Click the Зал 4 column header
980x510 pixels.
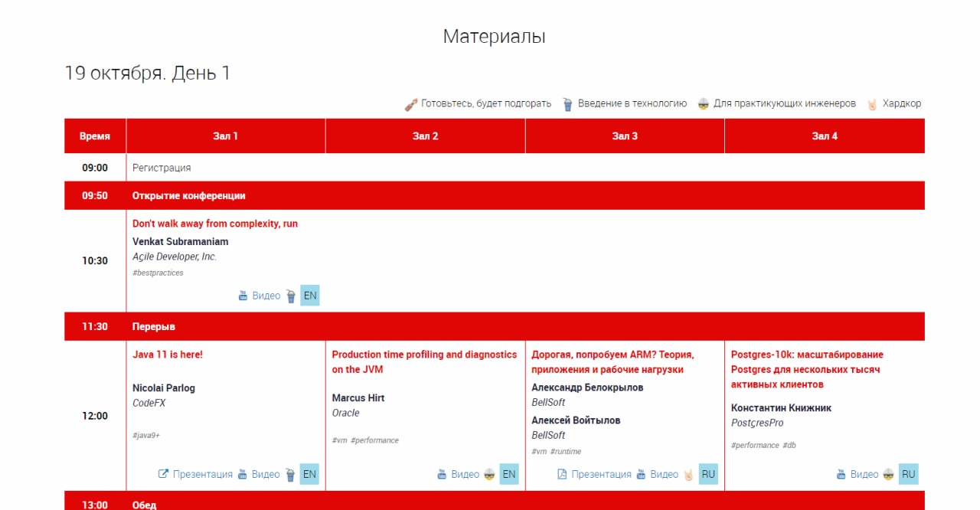click(825, 136)
